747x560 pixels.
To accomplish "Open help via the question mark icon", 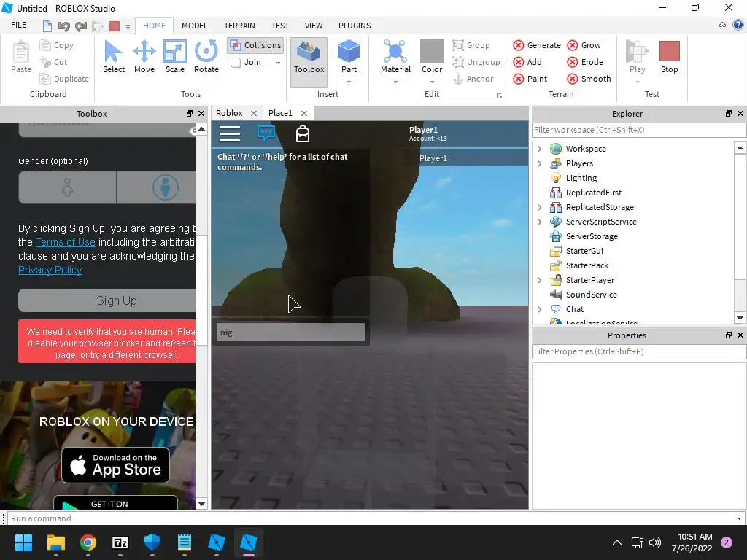I will pos(738,25).
